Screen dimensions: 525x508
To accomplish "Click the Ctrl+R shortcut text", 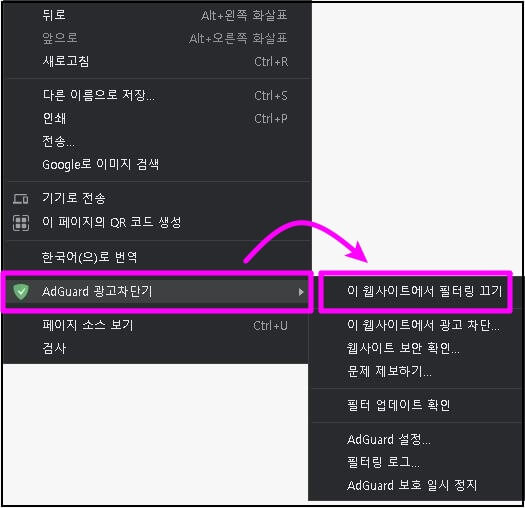I will [x=271, y=62].
